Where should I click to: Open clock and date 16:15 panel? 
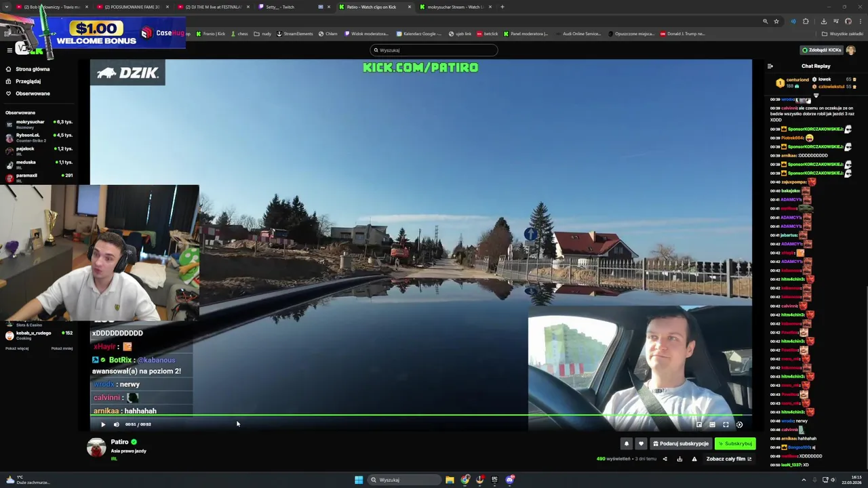[851, 480]
